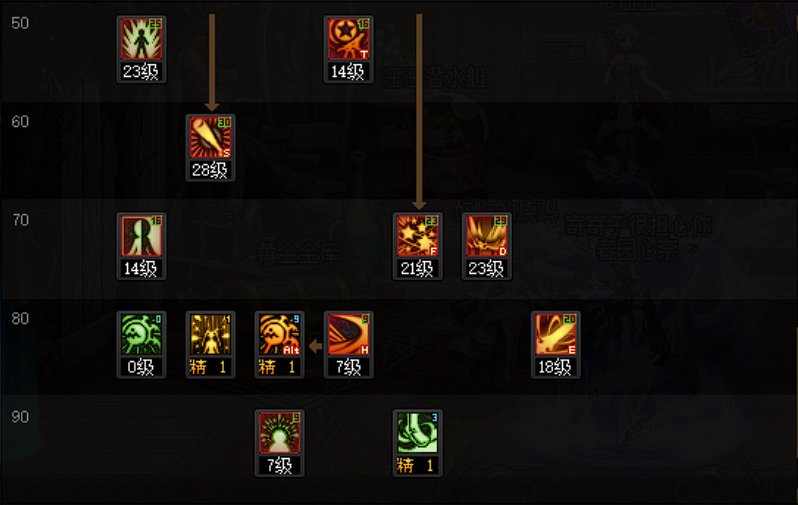Click the fiery comet skill with S hotkey
Viewport: 798px width, 505px height.
[210, 137]
